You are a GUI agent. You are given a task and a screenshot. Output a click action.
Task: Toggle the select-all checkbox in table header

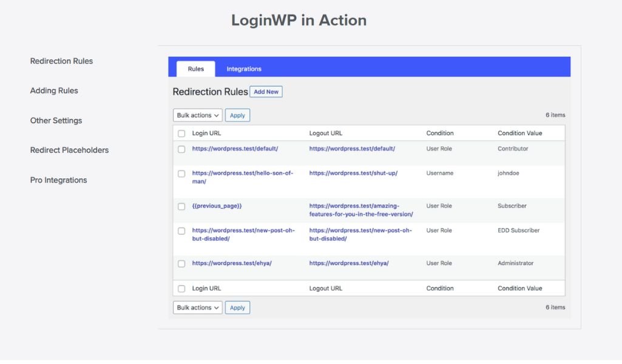point(181,133)
